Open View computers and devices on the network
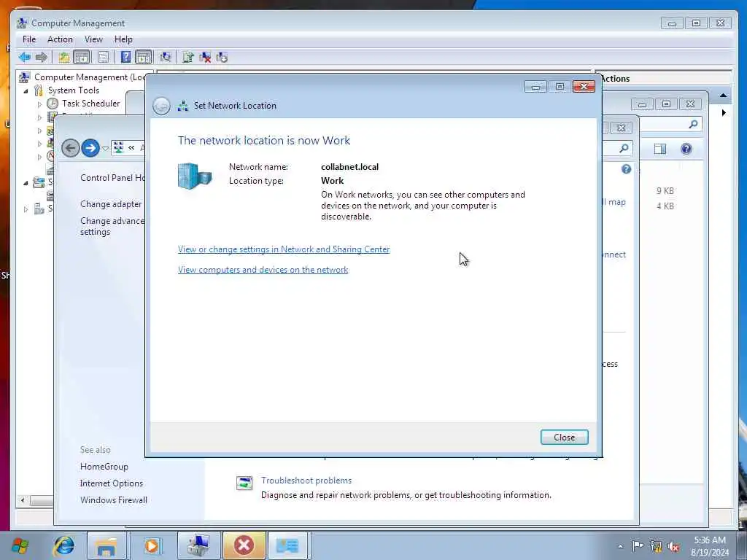Image resolution: width=747 pixels, height=560 pixels. [263, 270]
